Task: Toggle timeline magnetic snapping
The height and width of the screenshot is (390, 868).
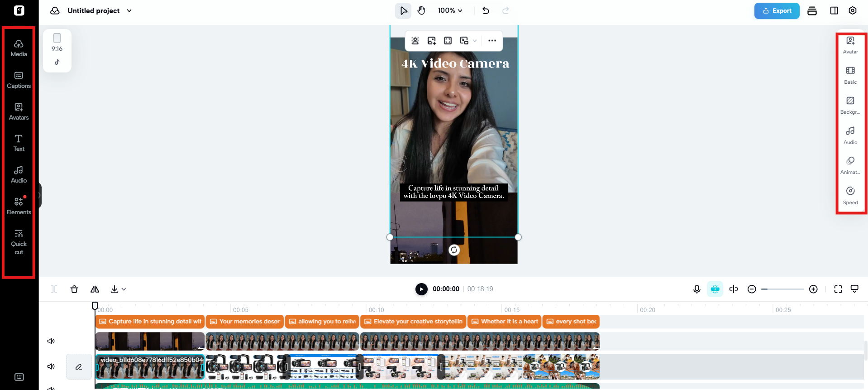Action: tap(715, 289)
